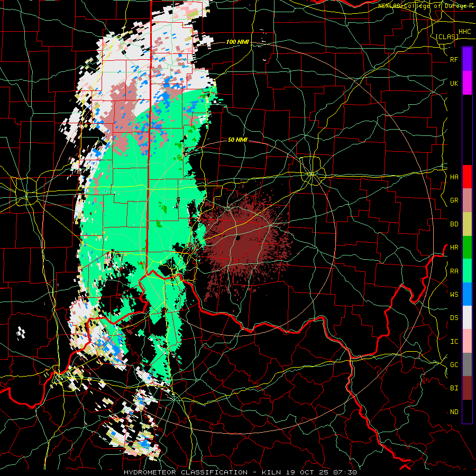Click the GR legend label
The image size is (476, 476).
[x=454, y=200]
